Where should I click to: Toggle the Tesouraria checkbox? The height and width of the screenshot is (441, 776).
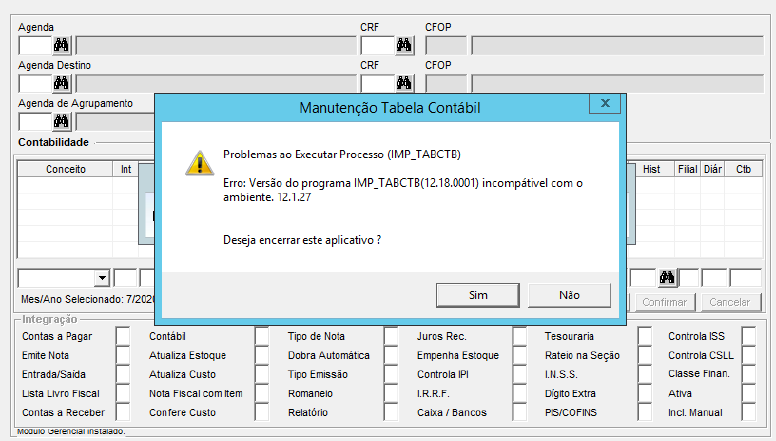pos(645,336)
